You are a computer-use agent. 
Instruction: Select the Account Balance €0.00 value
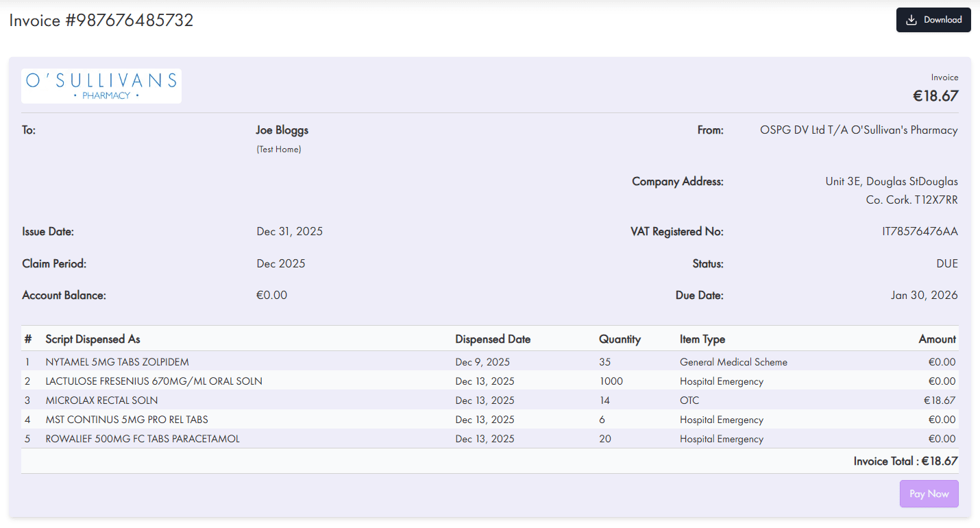click(272, 295)
